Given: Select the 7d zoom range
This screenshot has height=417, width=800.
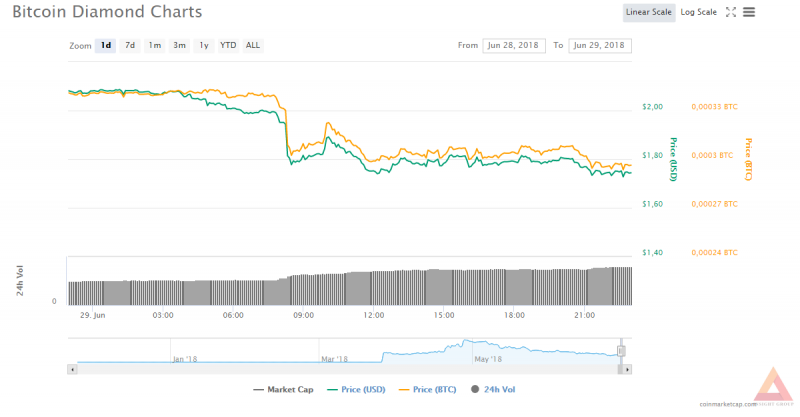Looking at the screenshot, I should click(x=130, y=45).
